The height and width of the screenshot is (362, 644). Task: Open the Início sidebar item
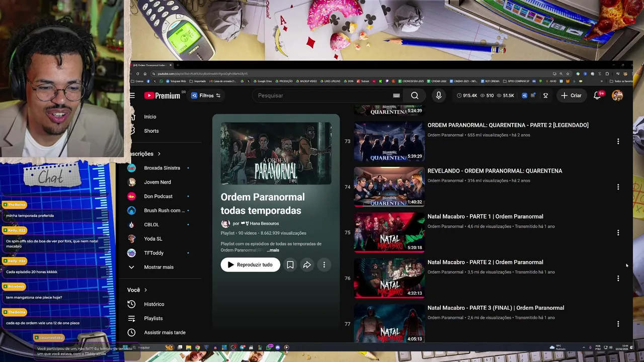tap(150, 117)
